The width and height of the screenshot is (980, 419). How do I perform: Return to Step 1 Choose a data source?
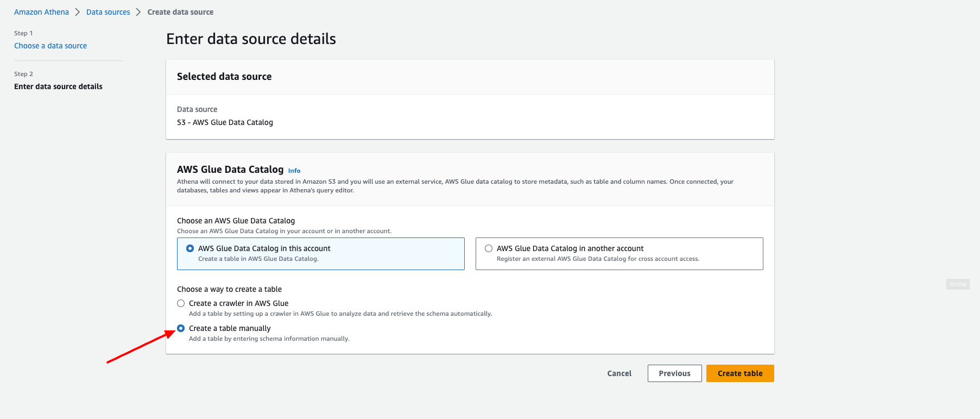pyautogui.click(x=50, y=46)
